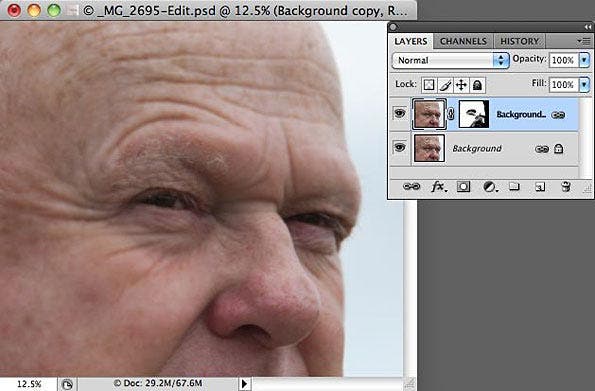Minimize the document with yellow button
The image size is (595, 391).
34,10
